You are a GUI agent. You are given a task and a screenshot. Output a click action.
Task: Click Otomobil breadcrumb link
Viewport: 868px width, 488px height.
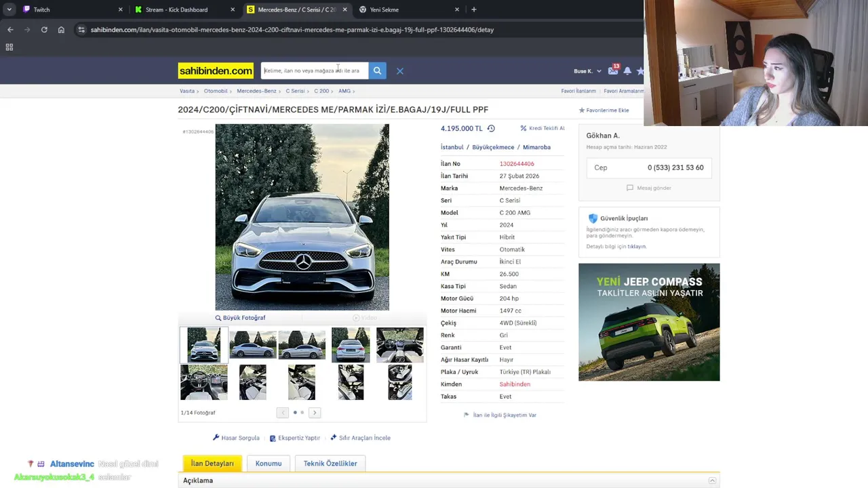[216, 91]
